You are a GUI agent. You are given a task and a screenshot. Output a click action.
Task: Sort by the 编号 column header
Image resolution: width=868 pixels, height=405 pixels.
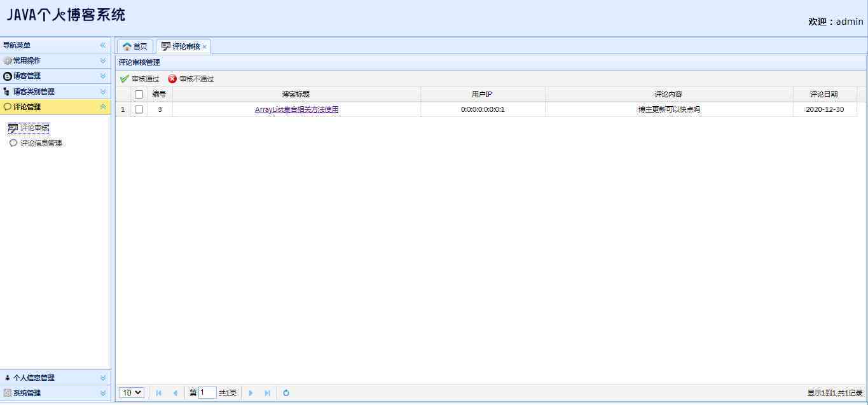pyautogui.click(x=160, y=94)
